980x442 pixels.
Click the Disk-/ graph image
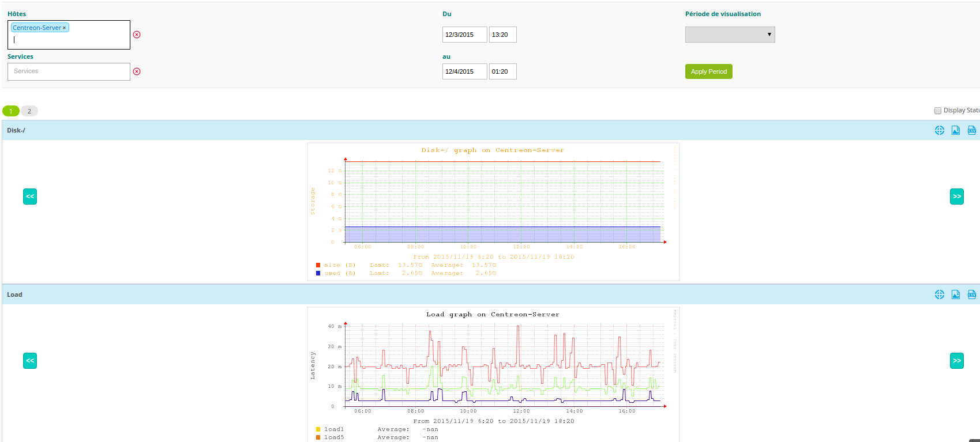coord(493,211)
